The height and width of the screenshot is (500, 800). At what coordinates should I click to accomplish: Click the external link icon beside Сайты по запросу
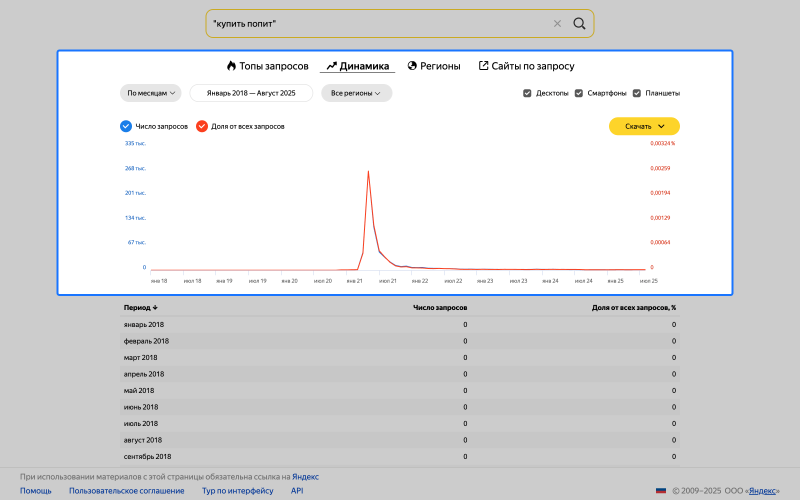484,66
